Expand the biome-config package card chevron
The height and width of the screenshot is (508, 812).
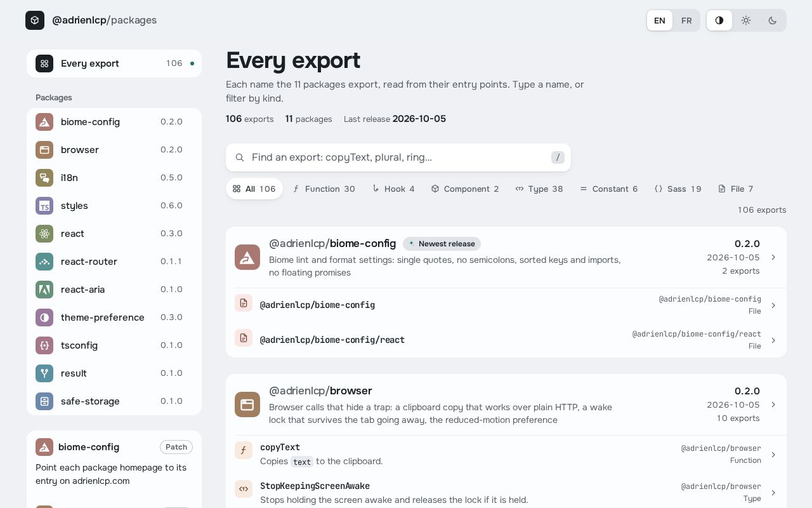coord(773,257)
